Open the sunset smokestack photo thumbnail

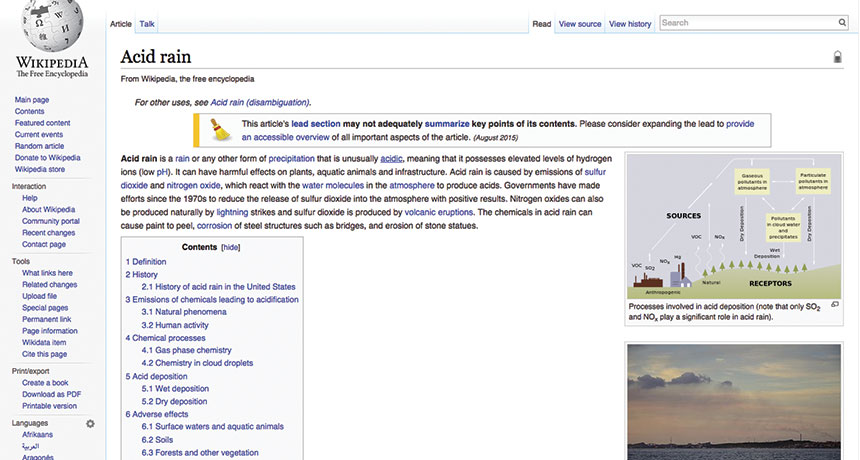(x=734, y=402)
